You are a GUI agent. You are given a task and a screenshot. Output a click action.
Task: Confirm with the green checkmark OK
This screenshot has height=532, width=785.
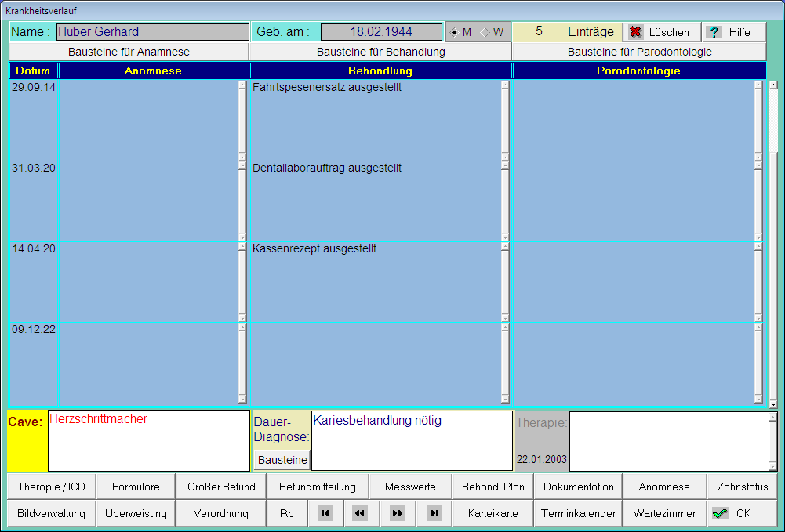[x=721, y=513]
